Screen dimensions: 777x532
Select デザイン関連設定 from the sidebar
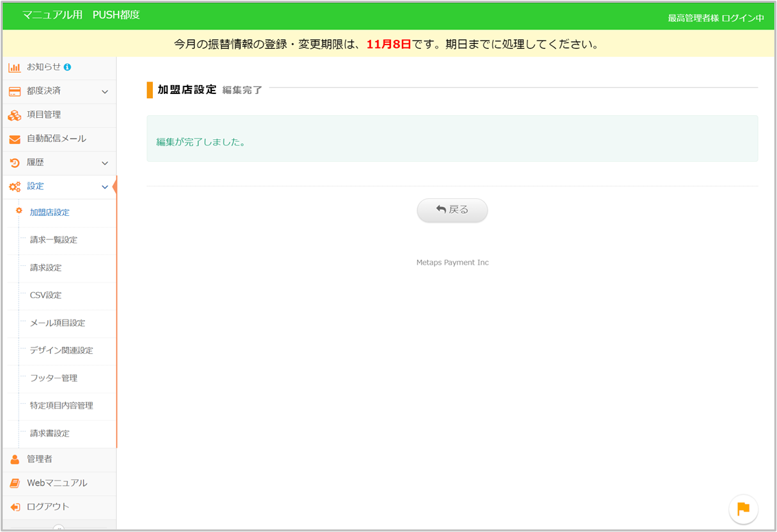coord(61,350)
